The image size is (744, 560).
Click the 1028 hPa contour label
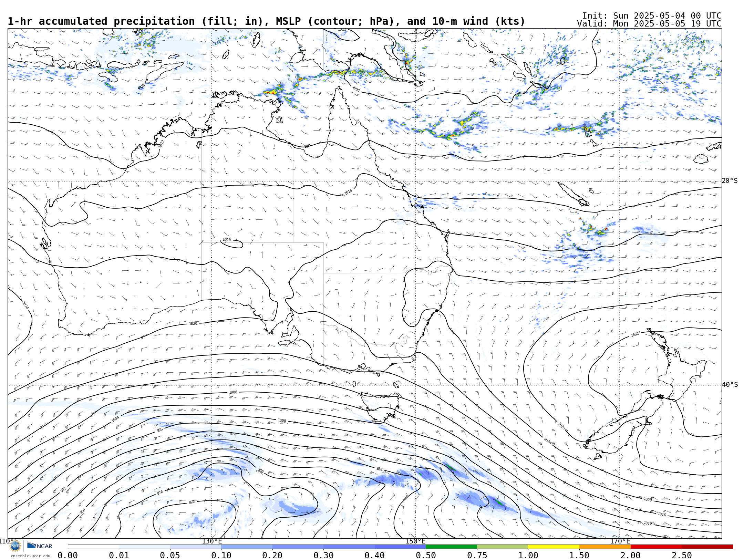pos(561,426)
